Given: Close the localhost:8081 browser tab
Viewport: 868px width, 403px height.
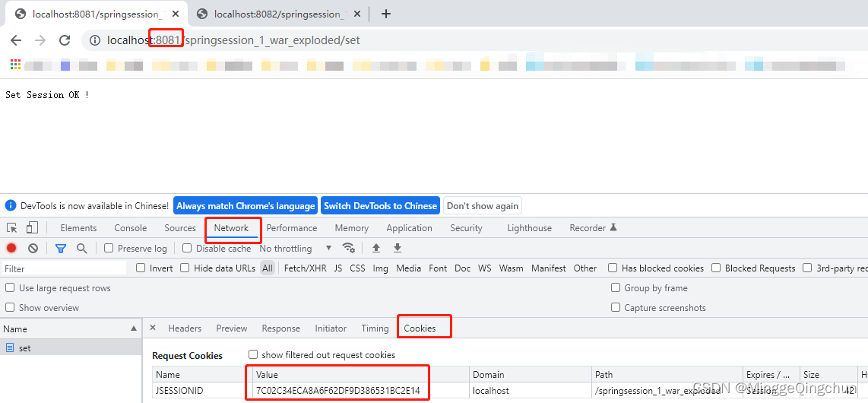Looking at the screenshot, I should pyautogui.click(x=176, y=14).
